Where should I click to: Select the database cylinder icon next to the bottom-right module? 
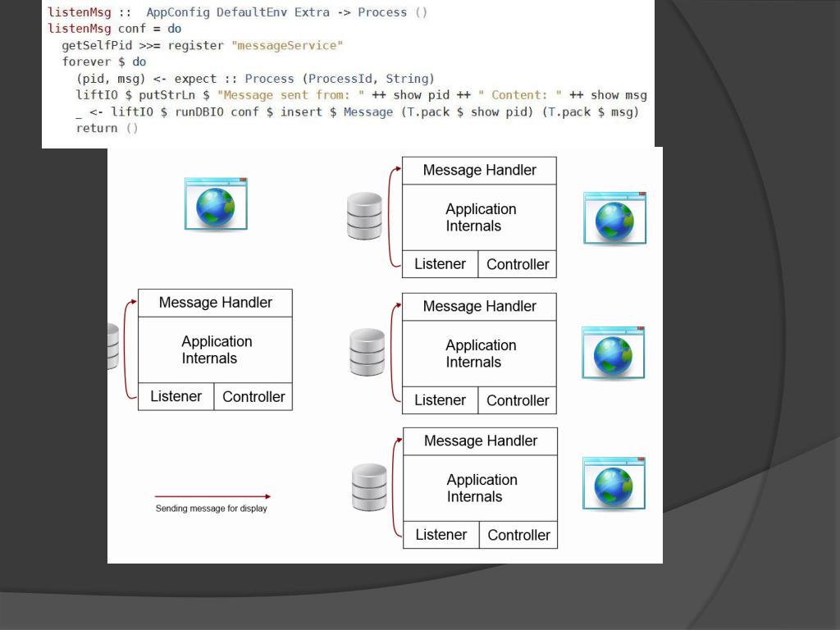pos(369,487)
